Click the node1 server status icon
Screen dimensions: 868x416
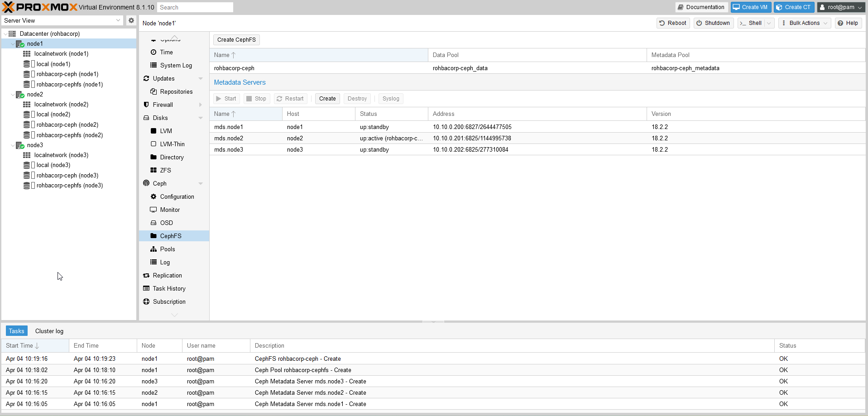coord(20,44)
